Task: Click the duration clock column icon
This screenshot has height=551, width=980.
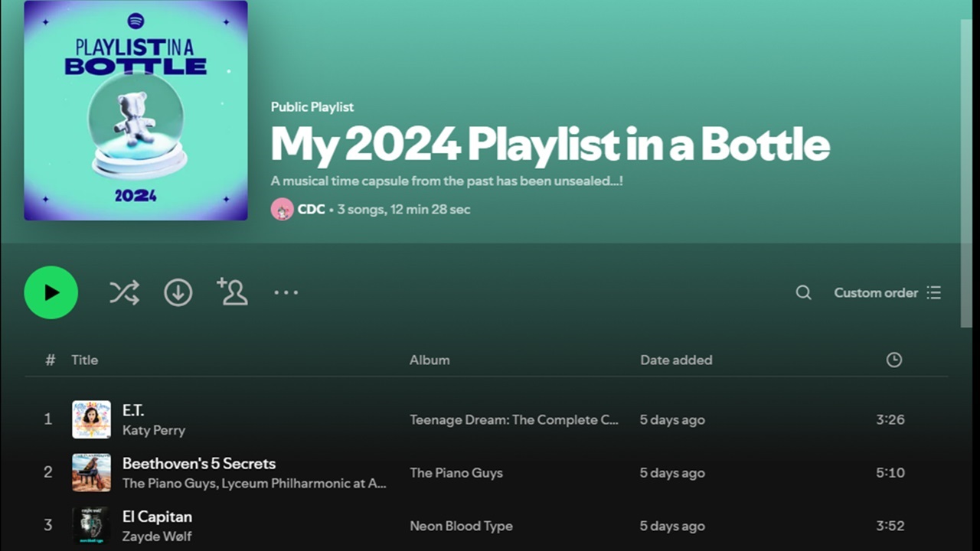Action: click(893, 360)
